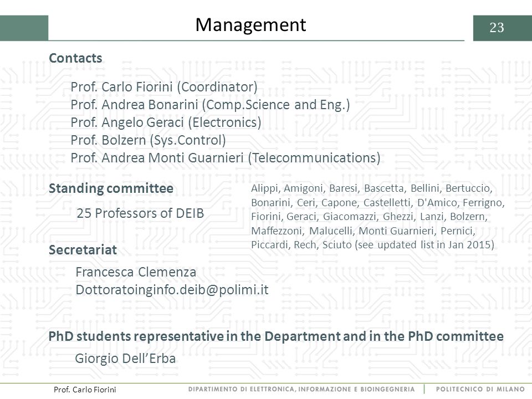Select the name Giorgio Dell'Erba

(125, 359)
